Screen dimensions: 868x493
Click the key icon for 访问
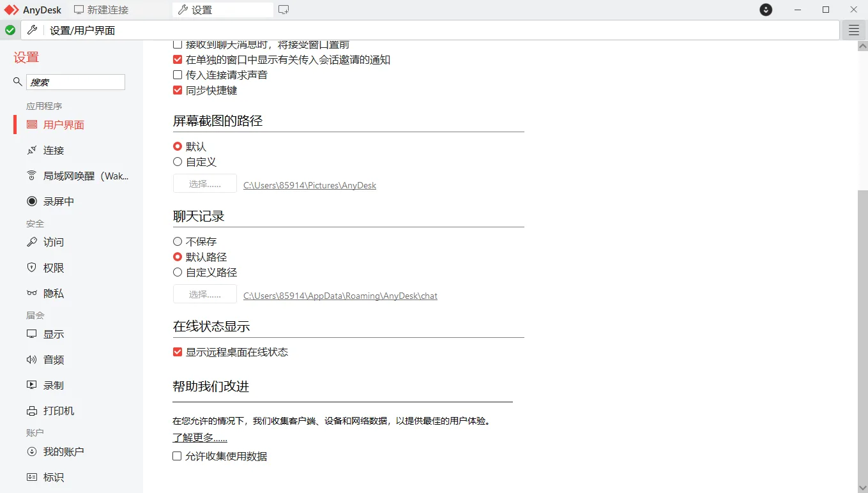[x=31, y=243]
